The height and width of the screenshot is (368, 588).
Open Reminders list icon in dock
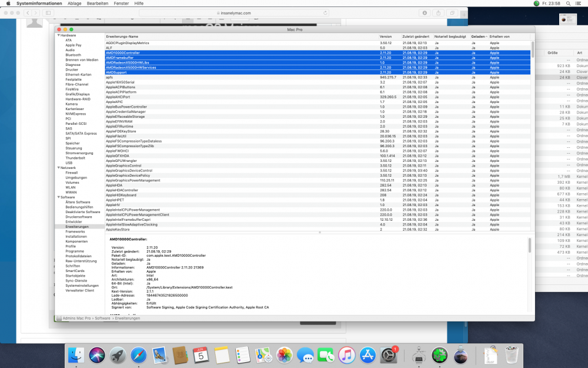point(243,355)
